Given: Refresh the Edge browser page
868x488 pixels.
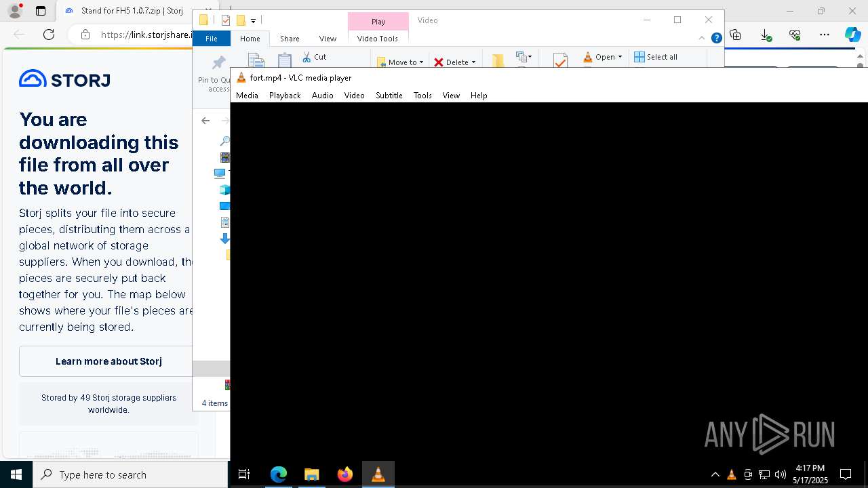Looking at the screenshot, I should click(49, 35).
